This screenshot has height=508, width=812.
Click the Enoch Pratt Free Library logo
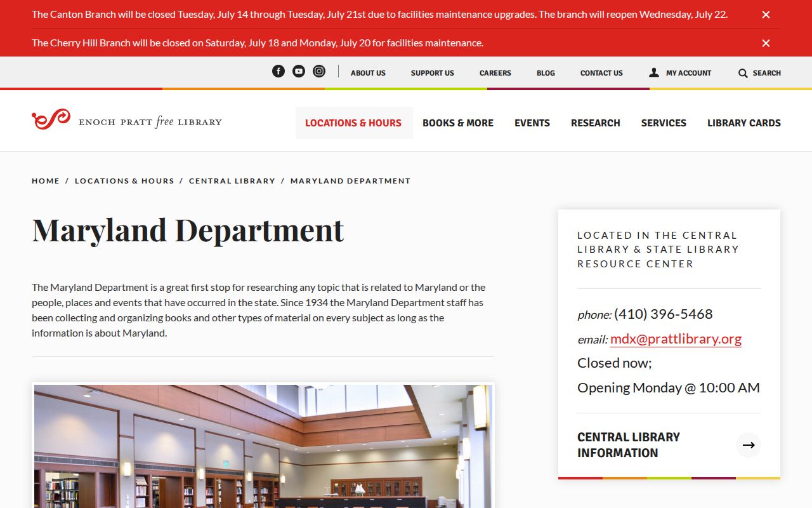click(127, 119)
